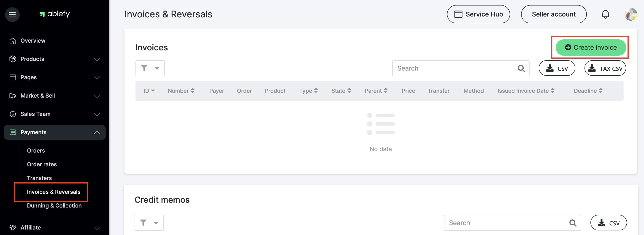Focus the Invoices search field
Image resolution: width=644 pixels, height=235 pixels.
click(461, 68)
